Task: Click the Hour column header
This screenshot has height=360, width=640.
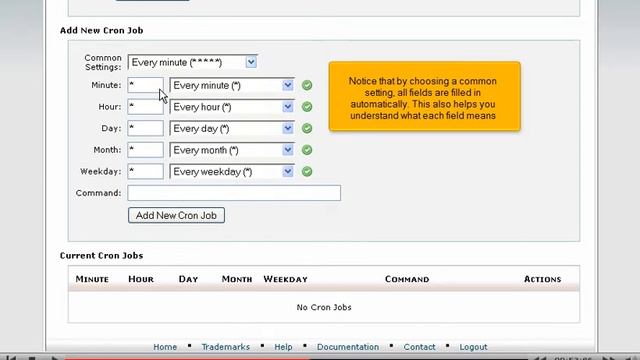Action: click(x=141, y=279)
